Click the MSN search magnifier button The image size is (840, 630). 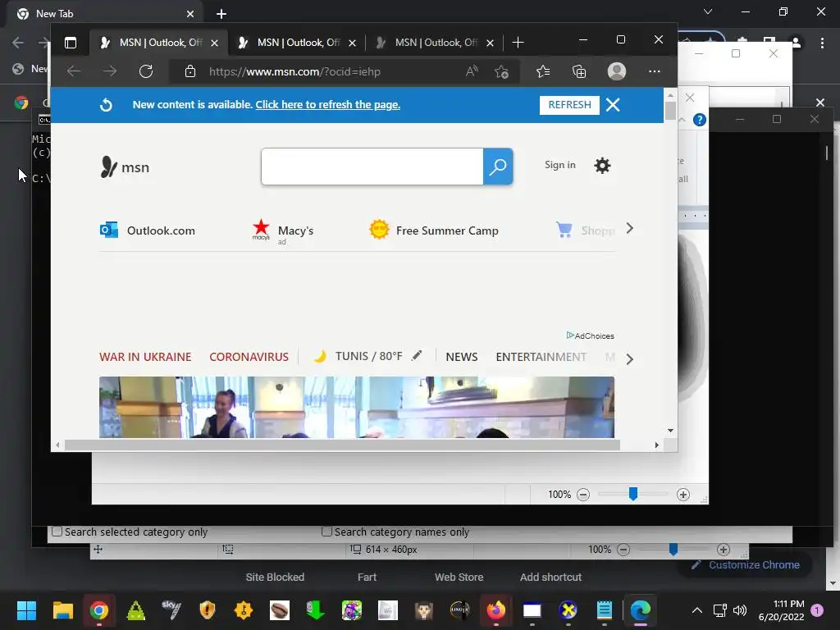tap(498, 167)
